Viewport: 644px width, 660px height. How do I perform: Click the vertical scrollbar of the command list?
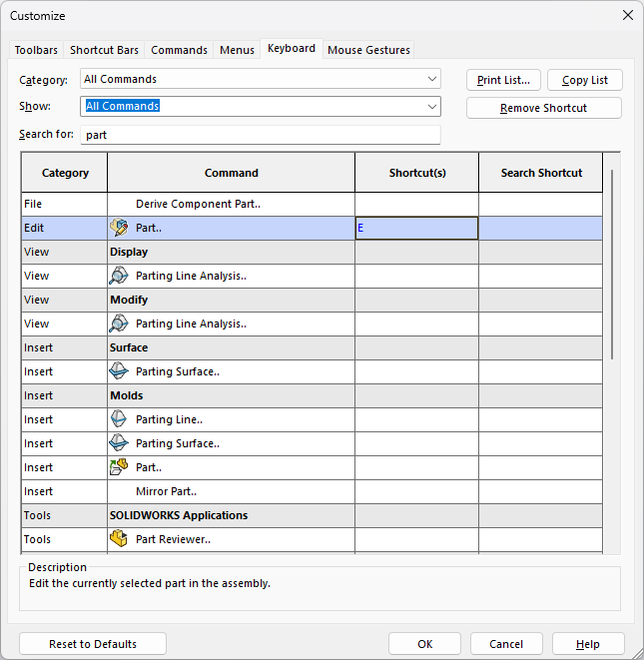(x=612, y=265)
